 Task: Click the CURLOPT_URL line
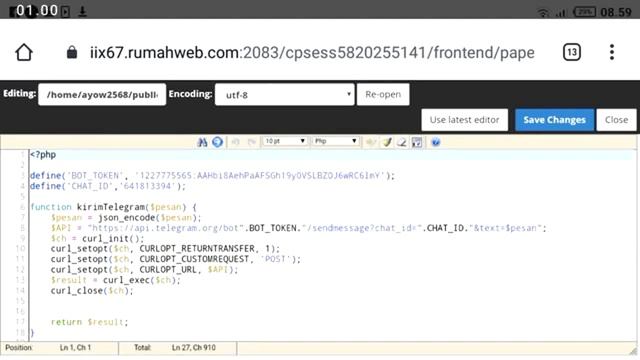tap(144, 270)
